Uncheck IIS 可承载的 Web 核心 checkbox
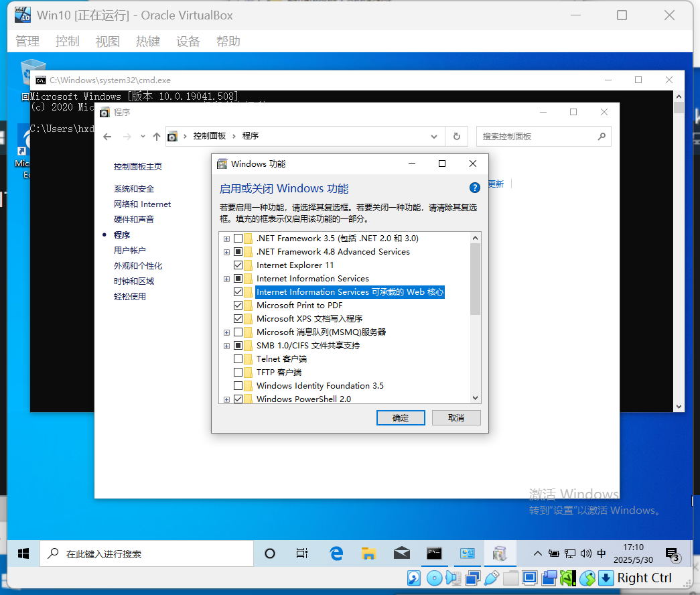700x595 pixels. coord(238,292)
